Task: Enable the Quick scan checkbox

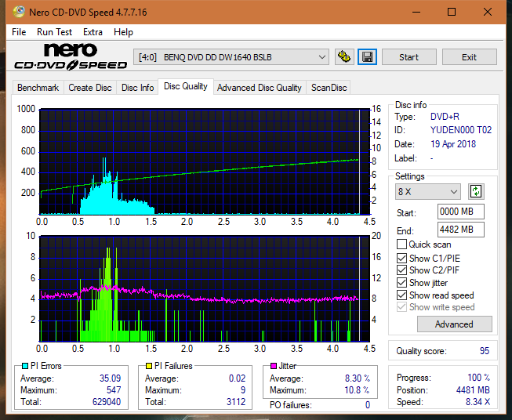Action: pyautogui.click(x=401, y=244)
